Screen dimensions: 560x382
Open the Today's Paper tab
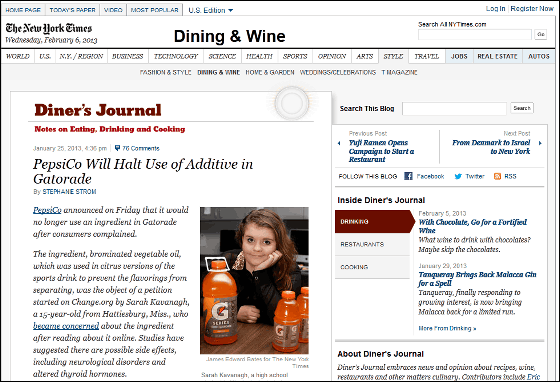[x=72, y=10]
